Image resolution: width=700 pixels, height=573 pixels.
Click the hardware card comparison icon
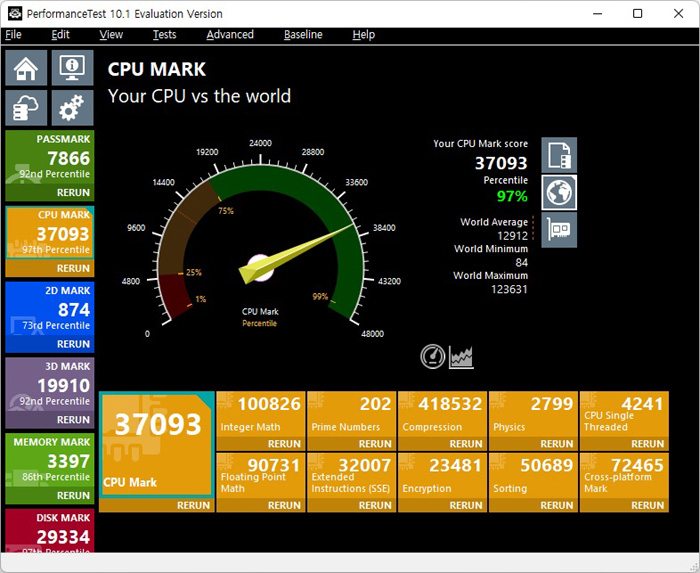(x=559, y=229)
